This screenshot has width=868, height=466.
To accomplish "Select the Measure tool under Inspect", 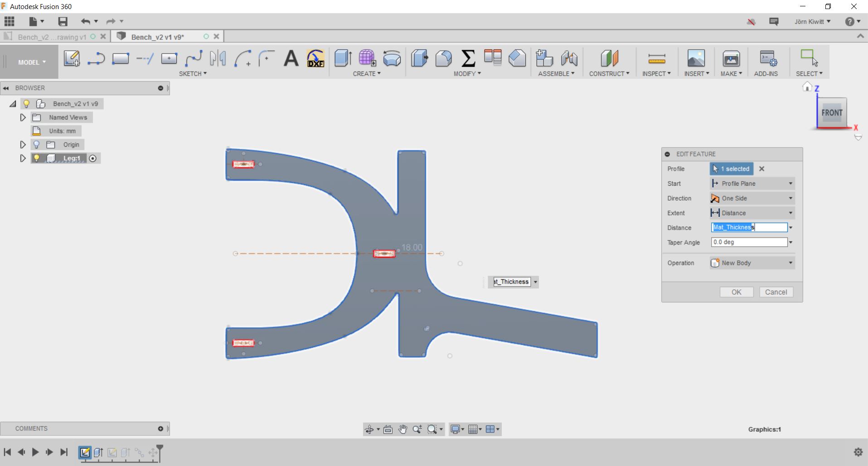I will point(656,58).
